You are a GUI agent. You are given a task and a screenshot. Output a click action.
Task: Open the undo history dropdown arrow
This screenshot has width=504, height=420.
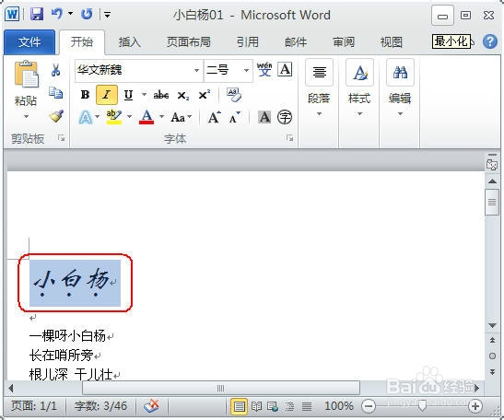(70, 14)
